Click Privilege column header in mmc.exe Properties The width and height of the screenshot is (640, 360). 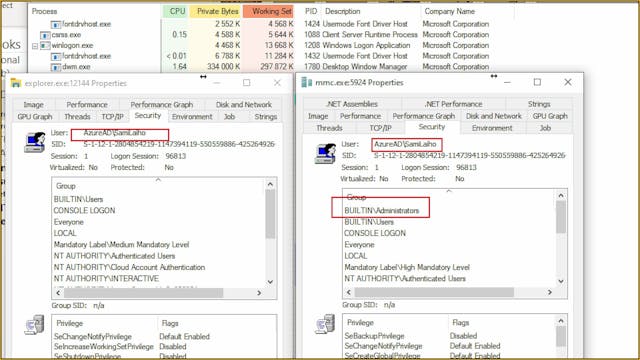coord(360,322)
